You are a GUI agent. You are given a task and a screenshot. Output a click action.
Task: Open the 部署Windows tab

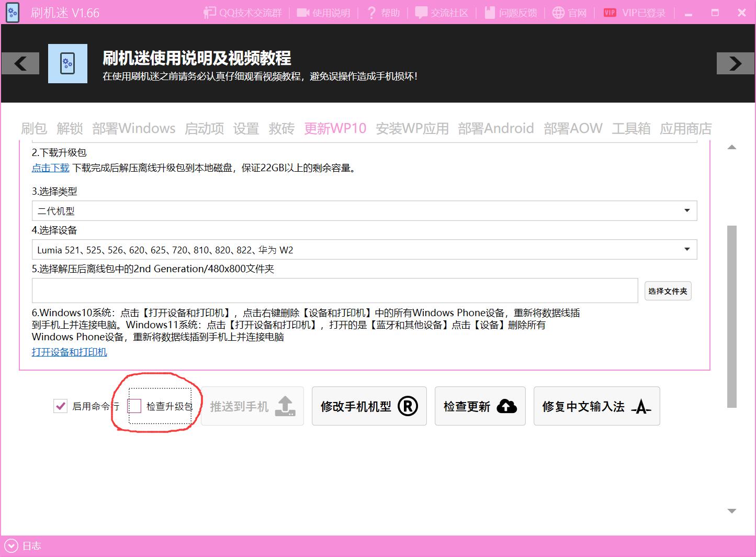(134, 128)
